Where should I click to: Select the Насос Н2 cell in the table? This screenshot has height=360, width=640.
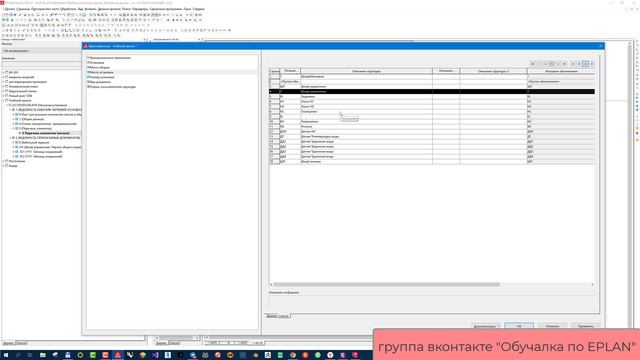[366, 107]
